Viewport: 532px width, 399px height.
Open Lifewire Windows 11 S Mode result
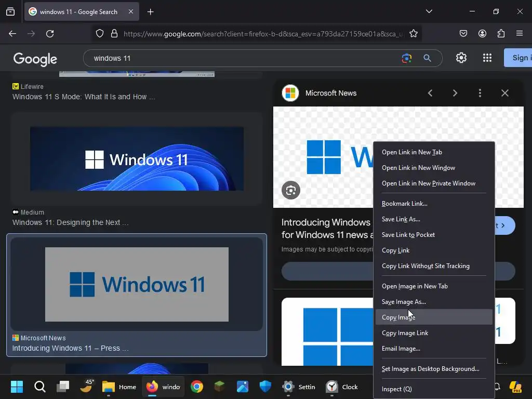click(84, 97)
